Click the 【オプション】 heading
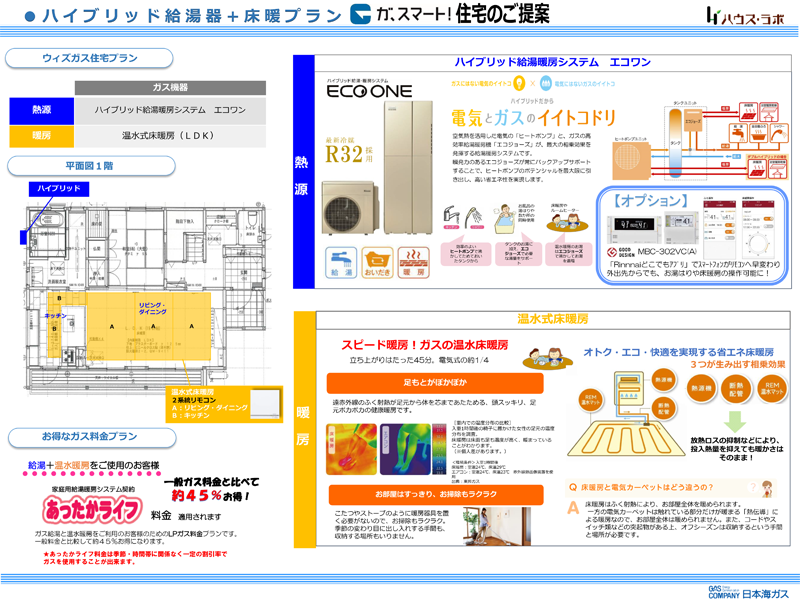Image resolution: width=800 pixels, height=600 pixels. pos(651,201)
